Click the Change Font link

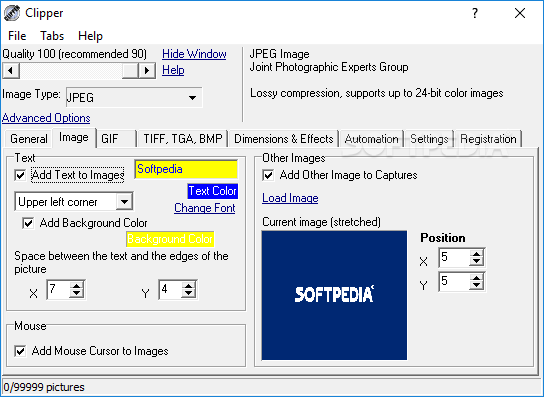(x=205, y=208)
